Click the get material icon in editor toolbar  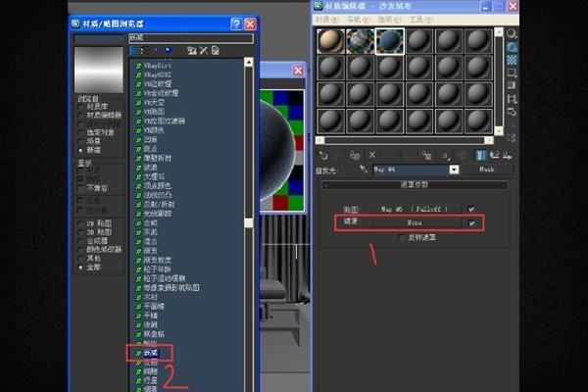(x=323, y=155)
